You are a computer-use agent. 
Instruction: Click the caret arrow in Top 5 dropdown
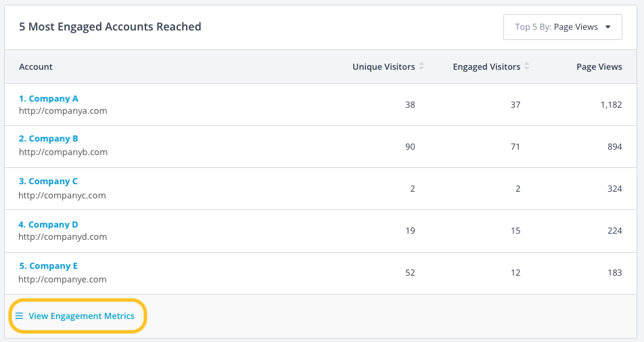[608, 27]
